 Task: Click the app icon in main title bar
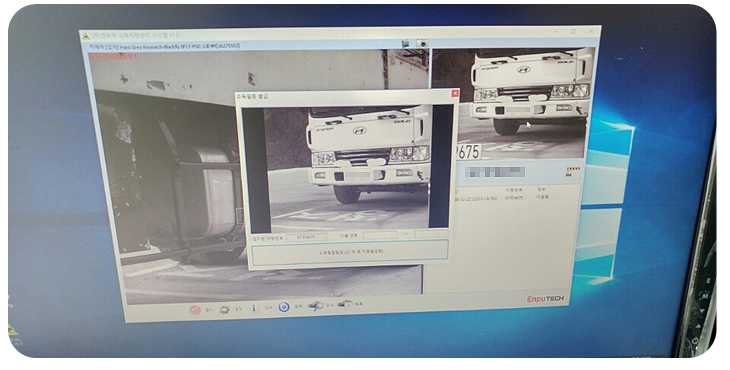(x=86, y=36)
